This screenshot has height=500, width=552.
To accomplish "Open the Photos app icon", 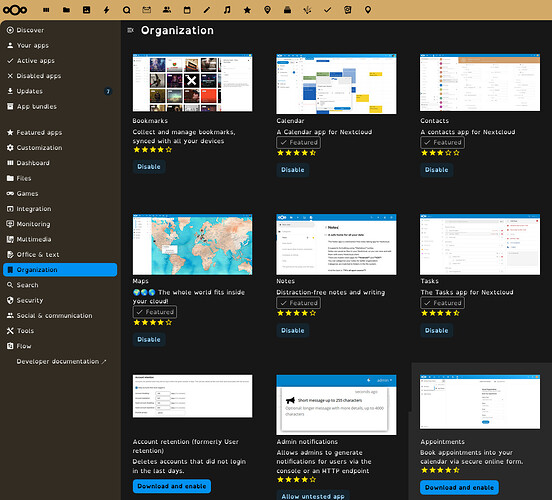I will pos(86,10).
